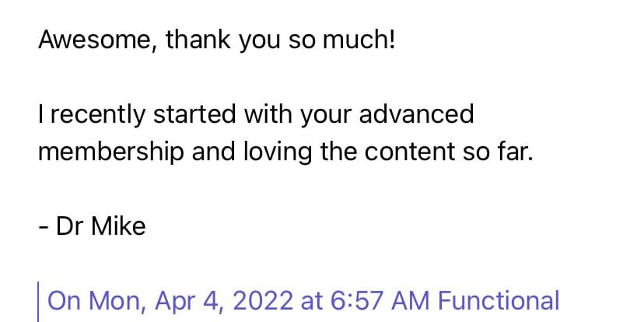Image resolution: width=644 pixels, height=322 pixels.
Task: Click "so far." ending the paragraph
Action: (x=497, y=151)
